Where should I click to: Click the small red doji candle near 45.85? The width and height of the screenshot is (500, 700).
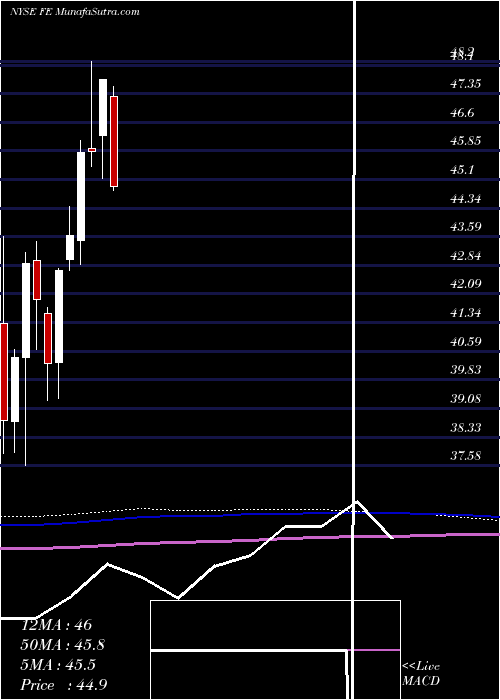point(92,150)
